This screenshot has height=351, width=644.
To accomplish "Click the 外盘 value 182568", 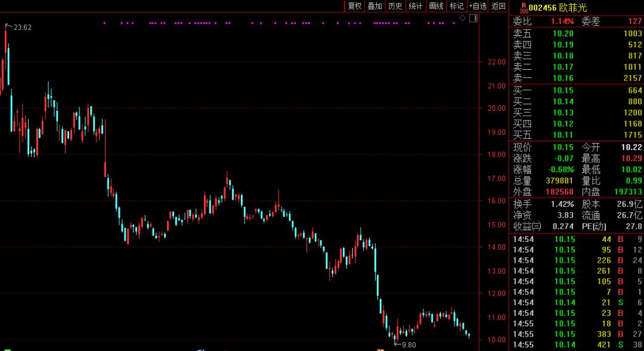I will click(559, 192).
